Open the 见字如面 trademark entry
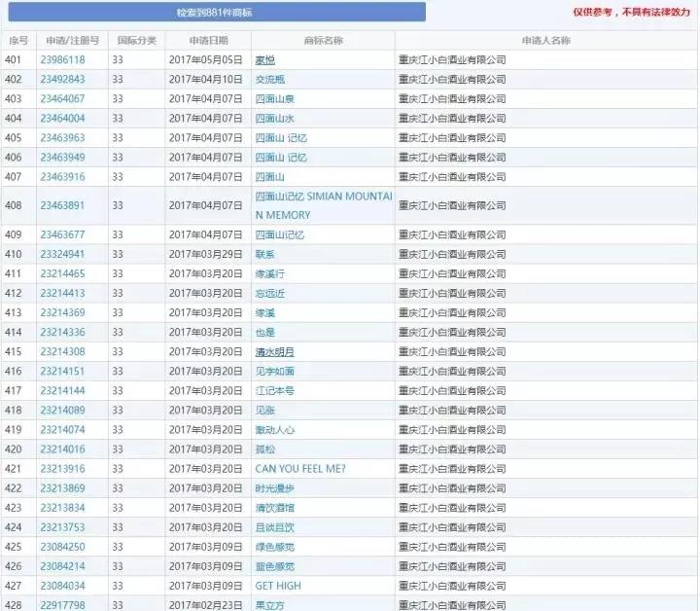Image resolution: width=700 pixels, height=611 pixels. (x=274, y=372)
